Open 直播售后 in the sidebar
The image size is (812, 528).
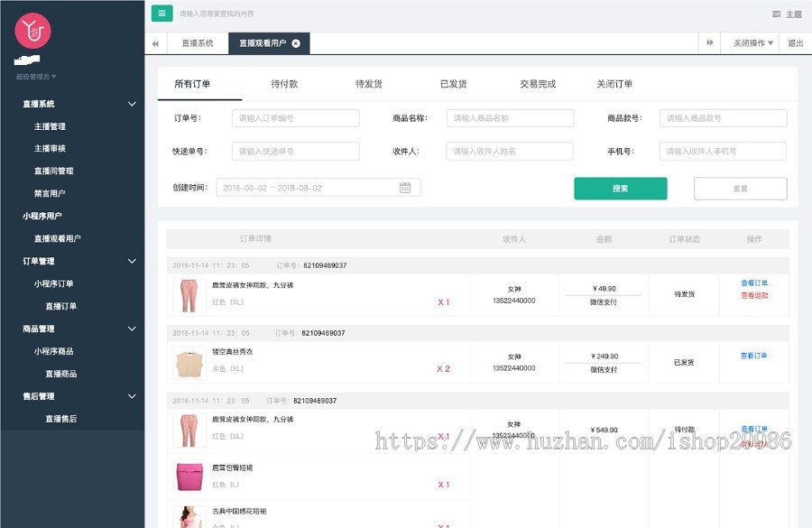[x=61, y=419]
